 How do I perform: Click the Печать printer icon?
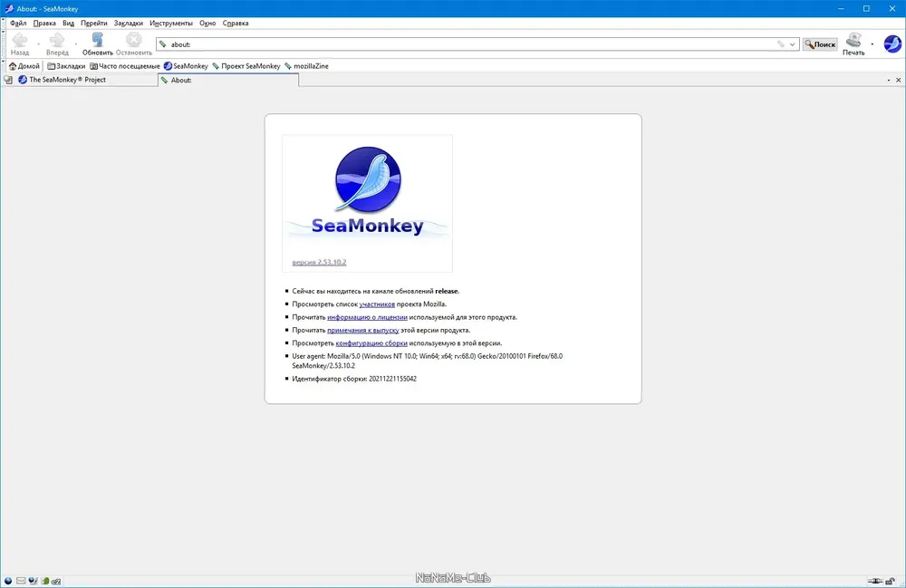tap(853, 40)
